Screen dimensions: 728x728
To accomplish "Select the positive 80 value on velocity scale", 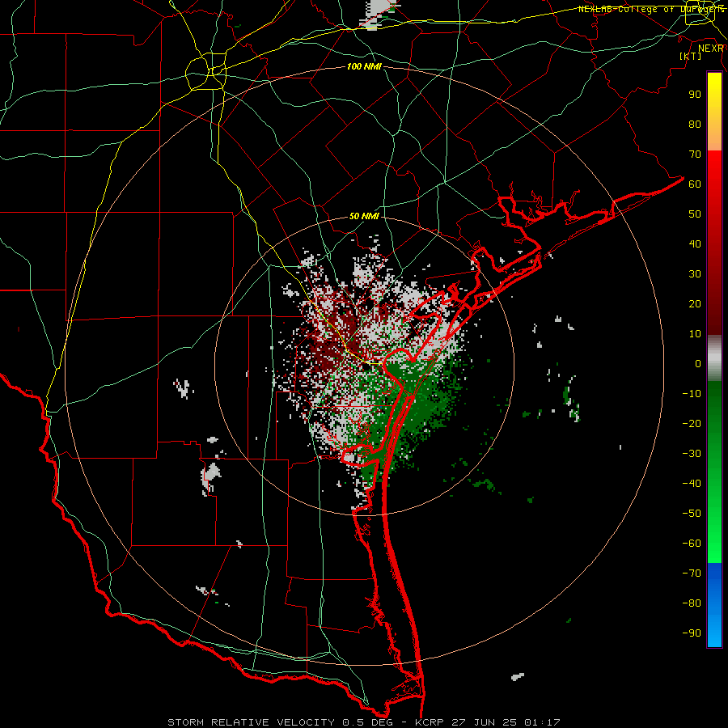I will pos(695,125).
